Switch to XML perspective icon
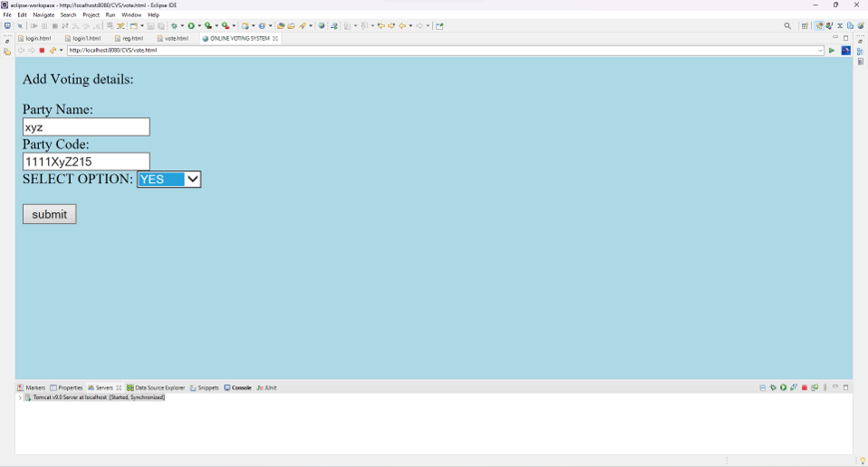 point(840,25)
